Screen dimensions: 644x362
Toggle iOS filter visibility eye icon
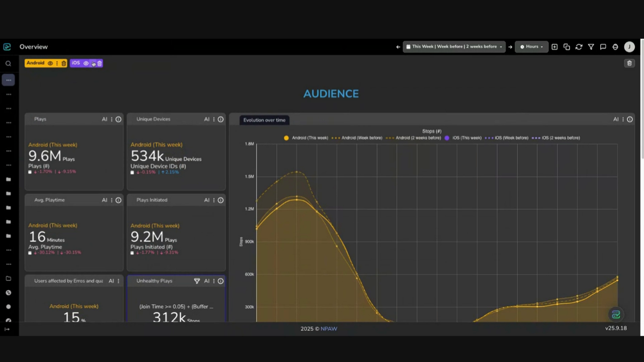[x=86, y=63]
